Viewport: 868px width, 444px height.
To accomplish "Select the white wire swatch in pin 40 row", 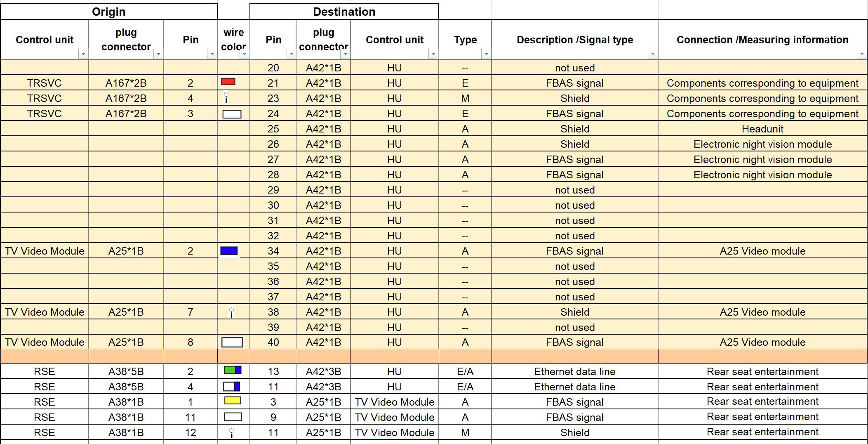I will [232, 342].
